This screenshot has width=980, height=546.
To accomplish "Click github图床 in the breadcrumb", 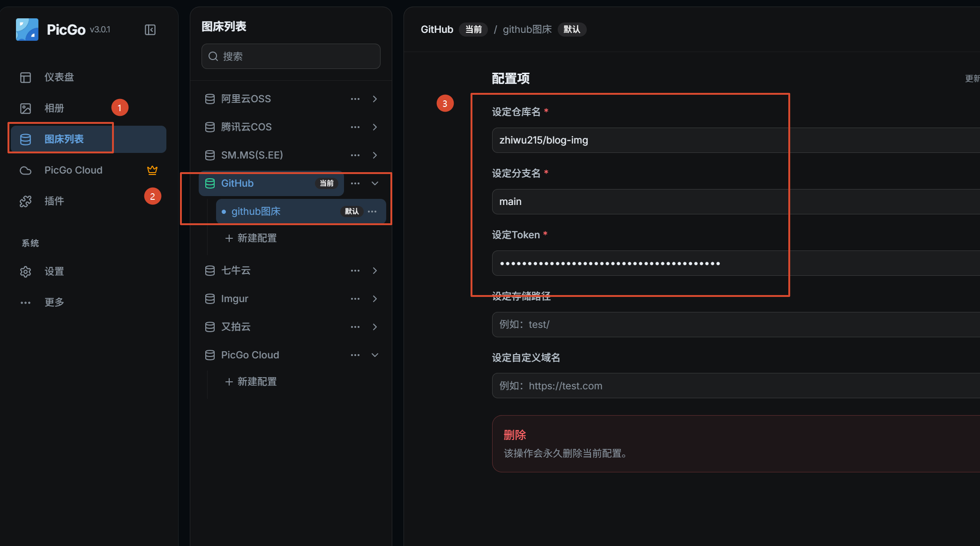I will pyautogui.click(x=527, y=30).
